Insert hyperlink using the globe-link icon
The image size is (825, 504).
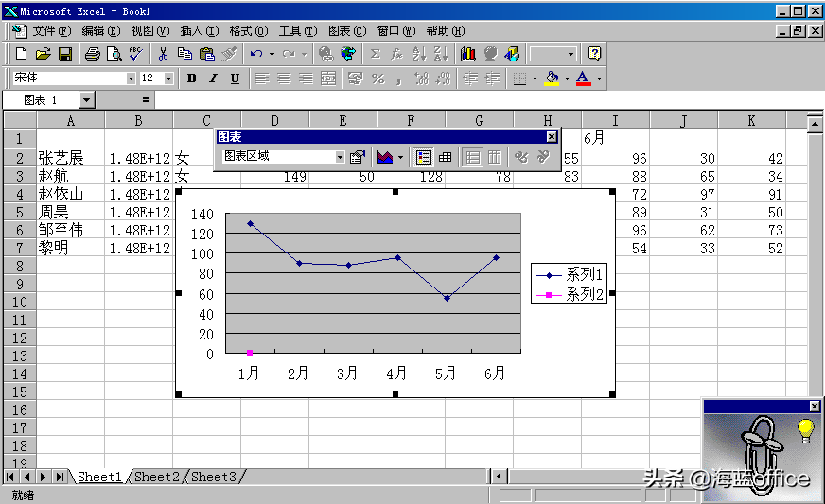coord(348,54)
